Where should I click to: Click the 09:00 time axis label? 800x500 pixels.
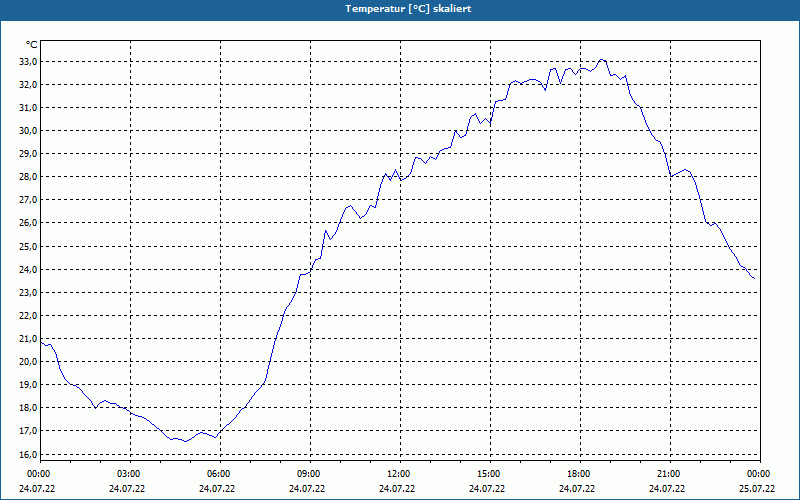click(309, 474)
